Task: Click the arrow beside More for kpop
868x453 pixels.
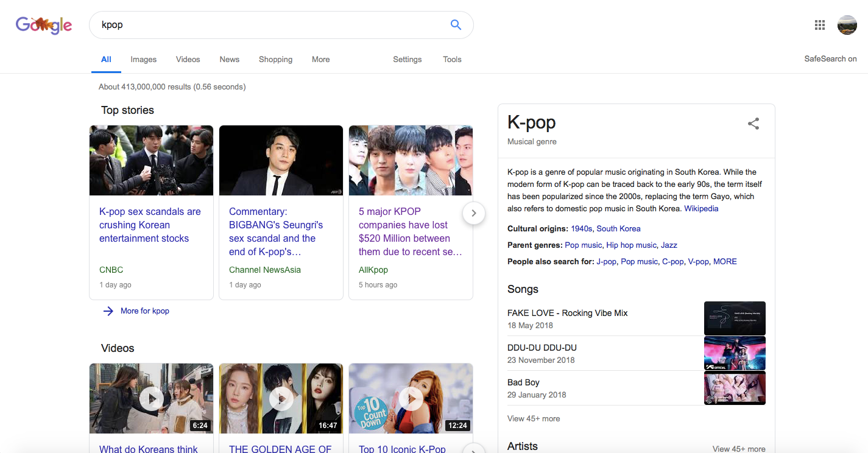Action: click(x=108, y=311)
